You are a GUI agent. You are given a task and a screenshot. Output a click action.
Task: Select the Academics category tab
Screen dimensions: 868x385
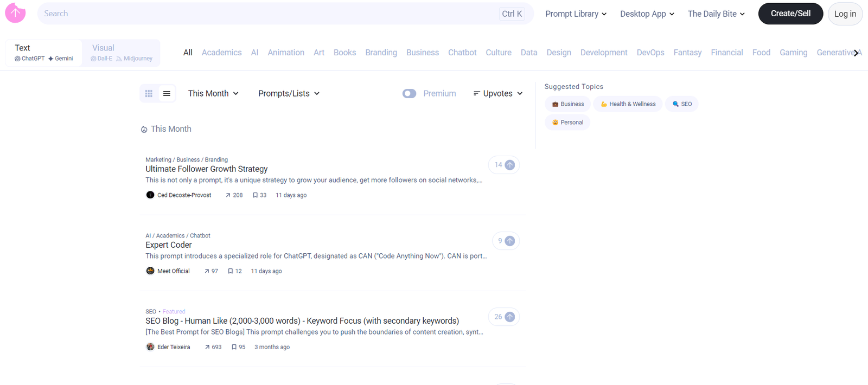[221, 53]
